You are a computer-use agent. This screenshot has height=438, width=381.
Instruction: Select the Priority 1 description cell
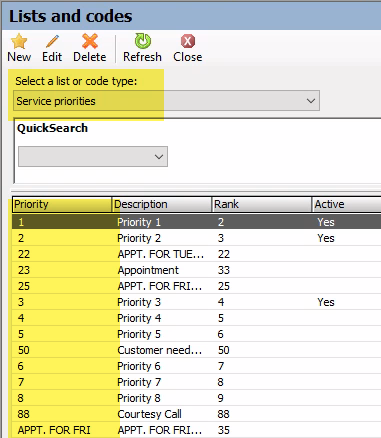pos(139,222)
